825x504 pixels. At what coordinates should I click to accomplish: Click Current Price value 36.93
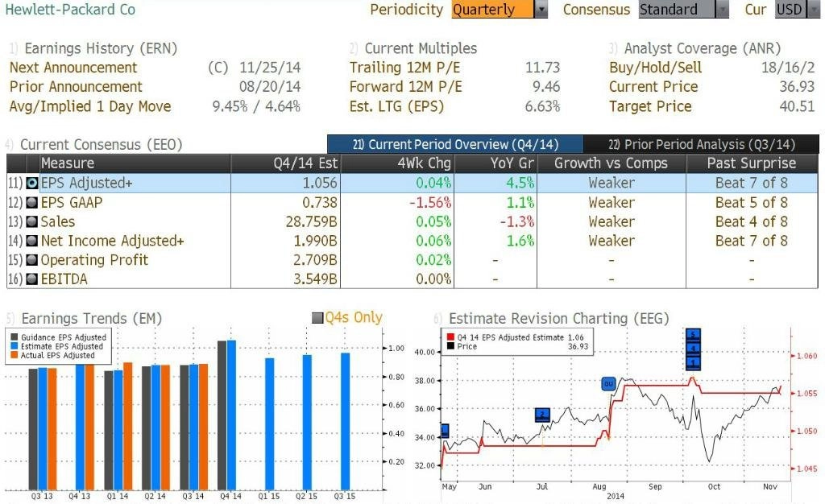pyautogui.click(x=797, y=87)
